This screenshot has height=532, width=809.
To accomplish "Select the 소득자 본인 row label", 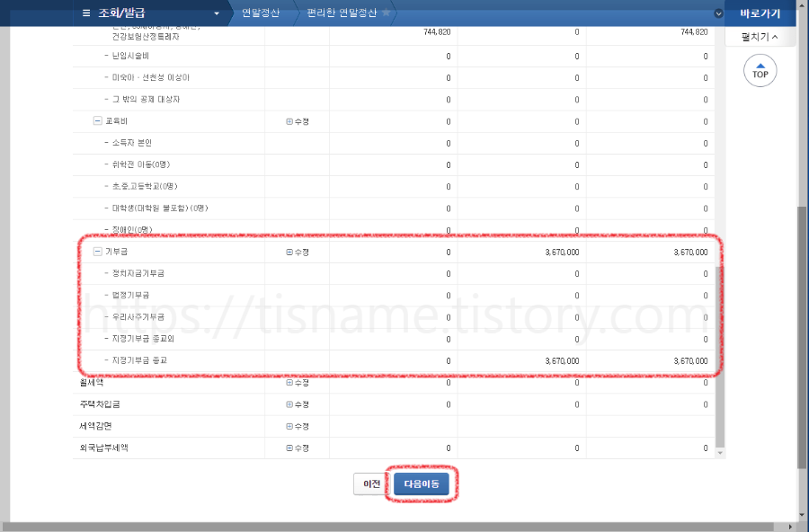I will click(x=131, y=142).
